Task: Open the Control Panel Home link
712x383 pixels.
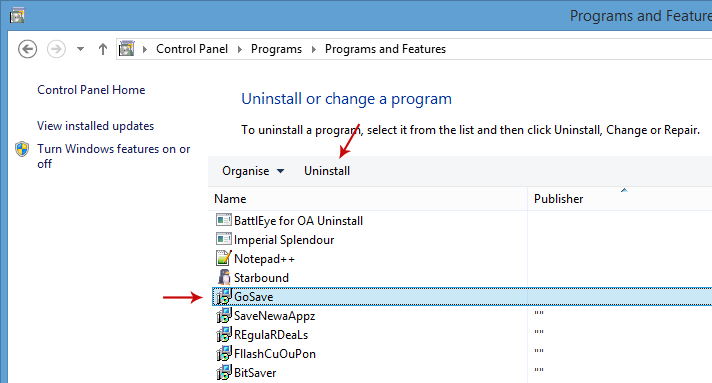Action: click(91, 90)
